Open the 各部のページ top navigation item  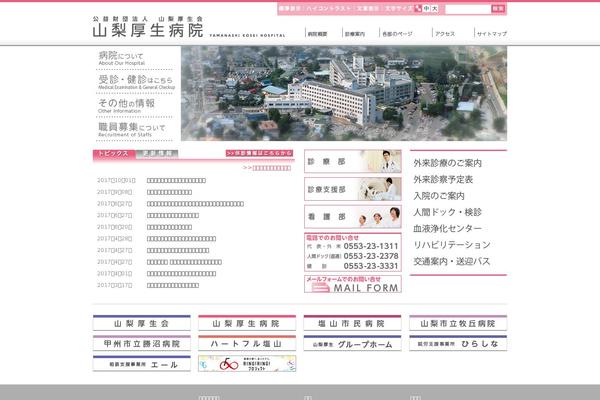tap(397, 34)
